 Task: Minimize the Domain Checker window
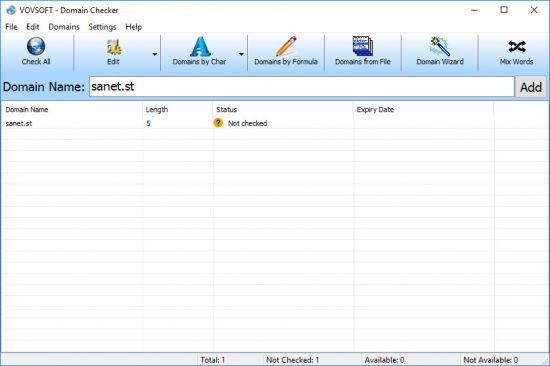(474, 10)
